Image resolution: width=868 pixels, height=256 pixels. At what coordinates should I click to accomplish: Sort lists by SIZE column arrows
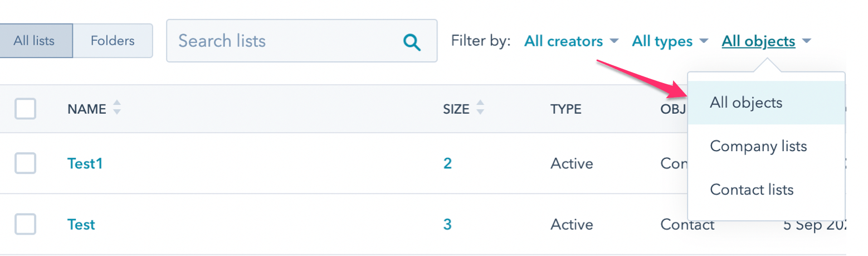(x=480, y=108)
